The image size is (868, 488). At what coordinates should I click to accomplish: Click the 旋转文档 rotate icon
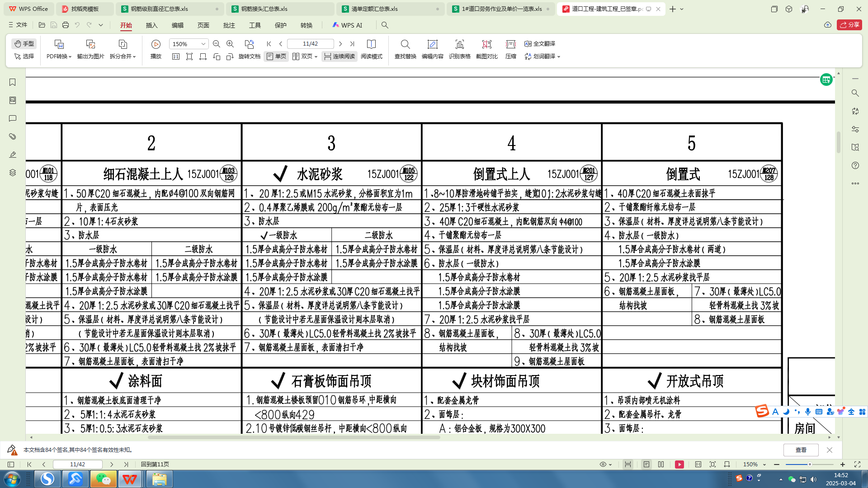pos(249,44)
